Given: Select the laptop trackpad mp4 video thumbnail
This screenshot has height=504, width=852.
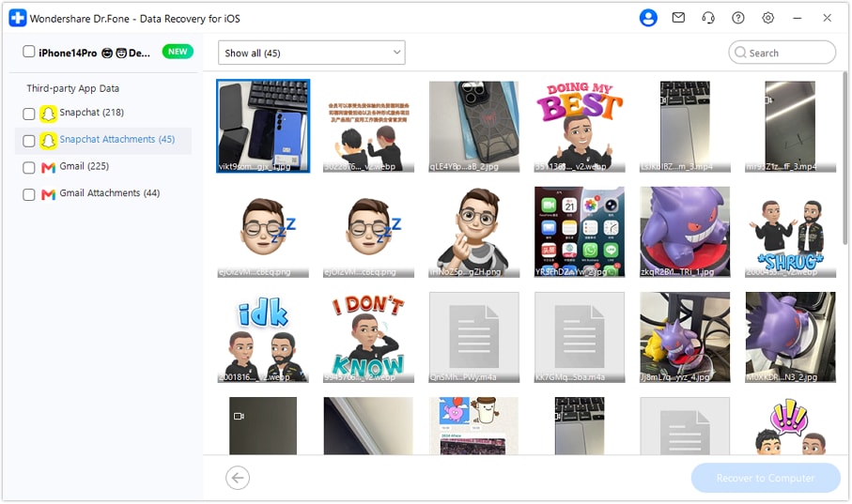Looking at the screenshot, I should coord(685,126).
